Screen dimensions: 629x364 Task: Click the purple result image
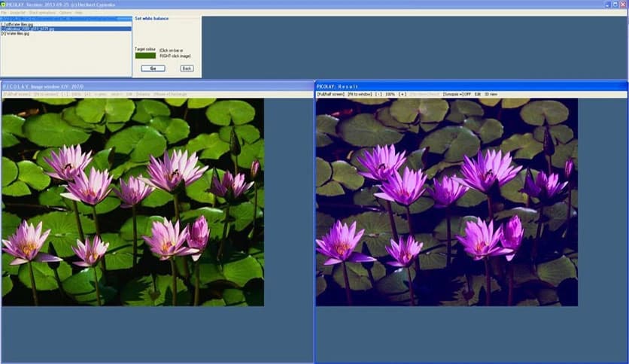pos(447,202)
